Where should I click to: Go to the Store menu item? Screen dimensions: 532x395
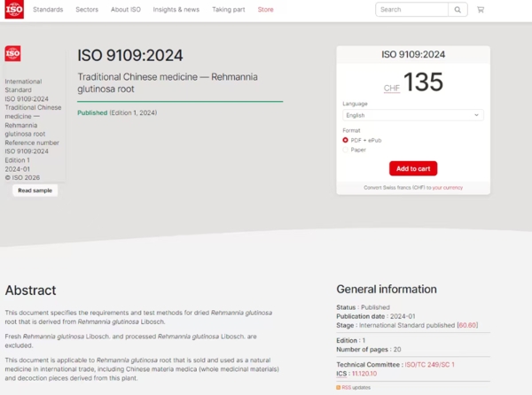(265, 10)
